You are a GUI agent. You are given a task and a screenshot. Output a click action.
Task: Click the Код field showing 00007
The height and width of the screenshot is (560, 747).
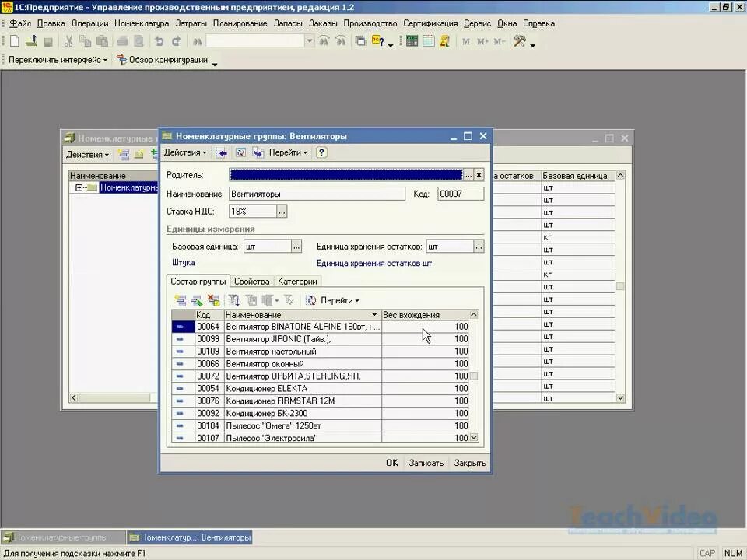(461, 194)
